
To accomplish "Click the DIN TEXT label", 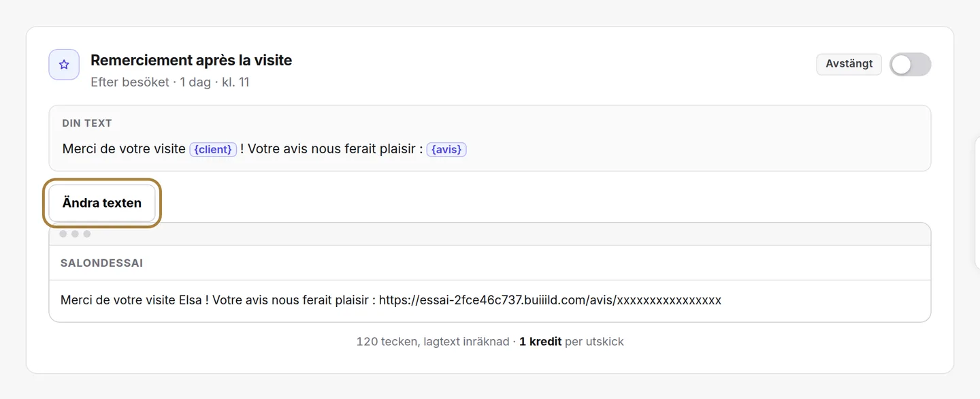I will pyautogui.click(x=87, y=123).
